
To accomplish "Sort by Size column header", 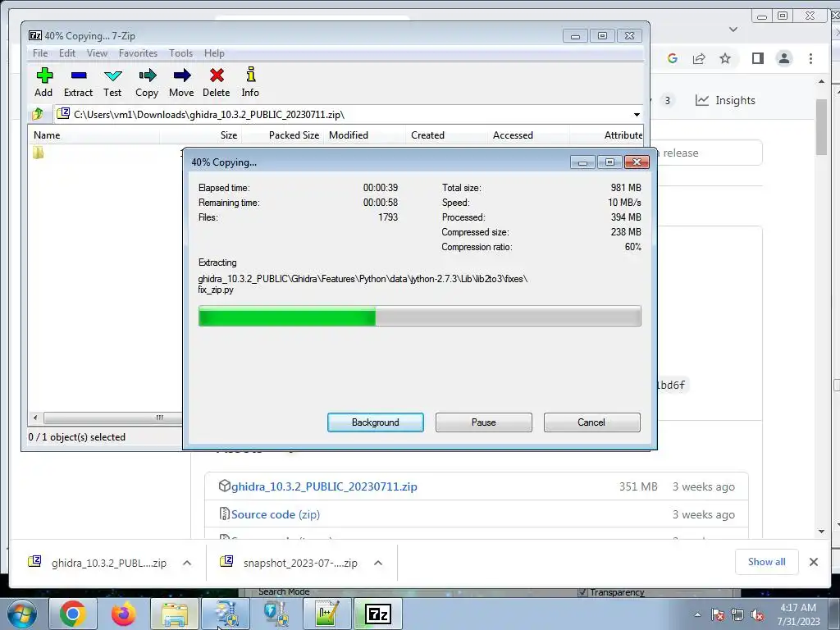I will coord(201,135).
